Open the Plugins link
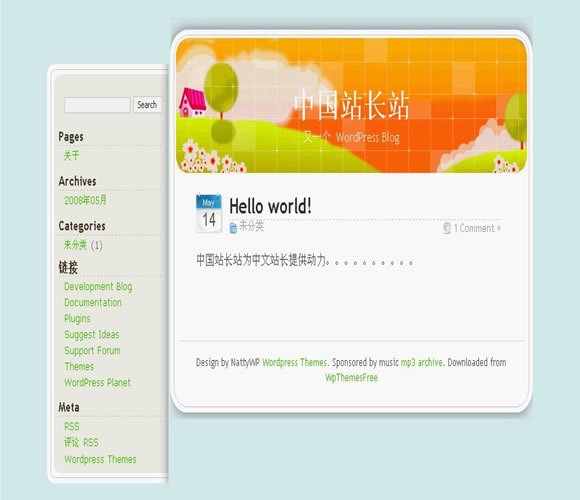The width and height of the screenshot is (580, 500). point(77,318)
